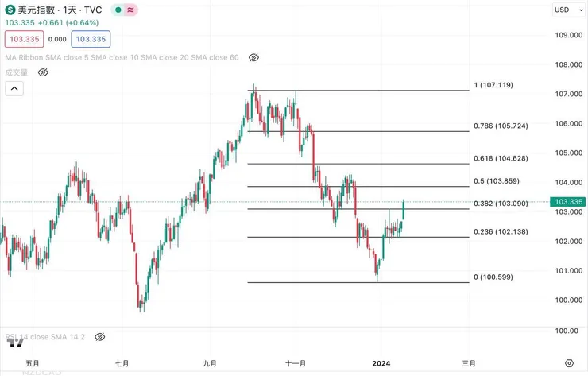Click the 2024 label on the time axis
The height and width of the screenshot is (376, 588).
(x=381, y=363)
